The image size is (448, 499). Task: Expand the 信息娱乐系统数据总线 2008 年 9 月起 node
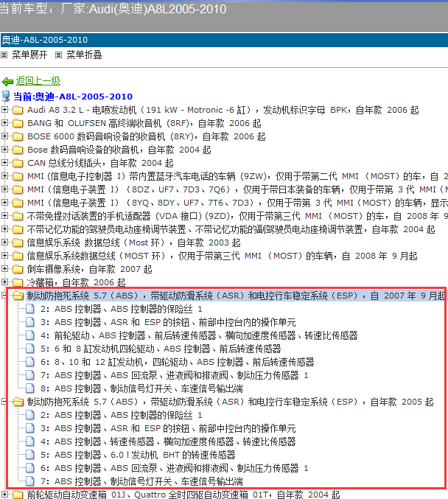pyautogui.click(x=4, y=255)
